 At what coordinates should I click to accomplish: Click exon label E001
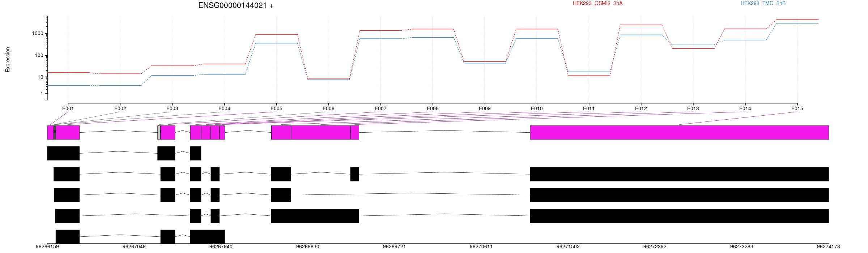coord(68,108)
